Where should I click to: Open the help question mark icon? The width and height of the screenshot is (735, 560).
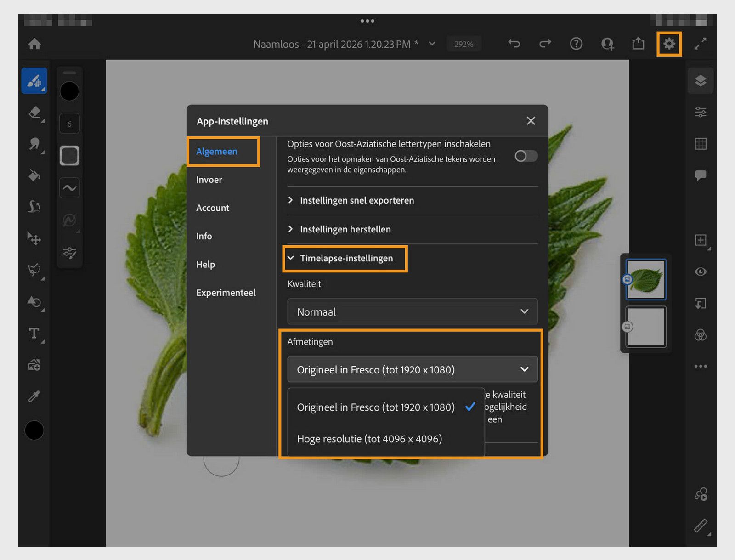coord(576,44)
